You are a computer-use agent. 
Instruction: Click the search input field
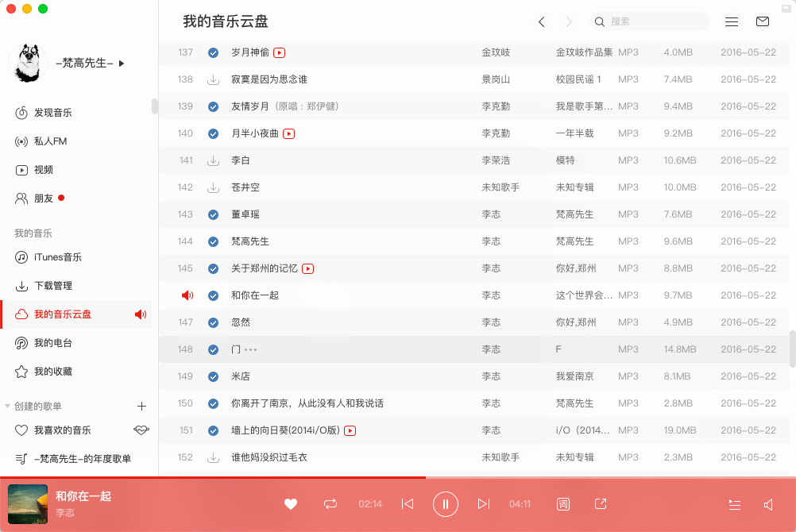point(655,21)
